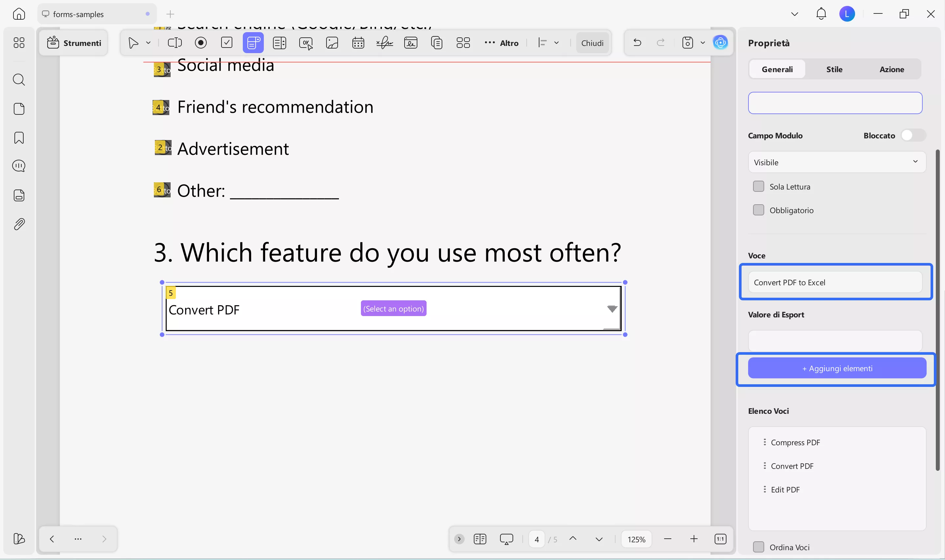Select the push button form tool

(305, 43)
